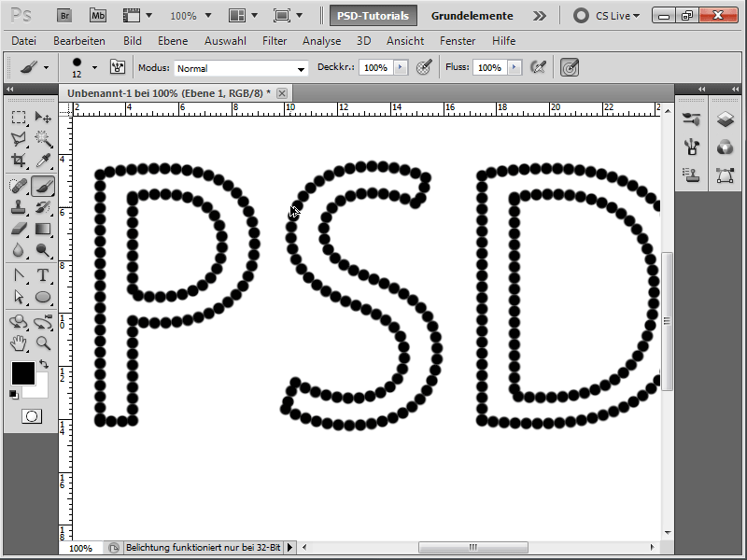Screen dimensions: 747x560
Task: Toggle tablet pressure for opacity
Action: 424,67
